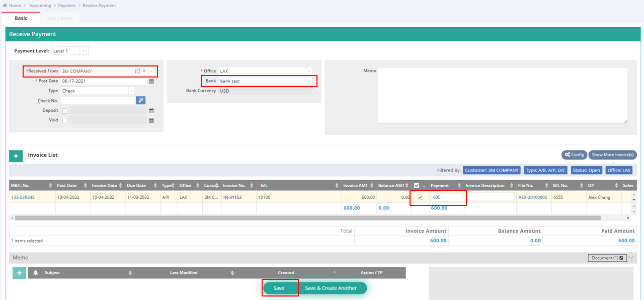
Task: Add an invoice with the Invoice List plus button
Action: click(16, 156)
